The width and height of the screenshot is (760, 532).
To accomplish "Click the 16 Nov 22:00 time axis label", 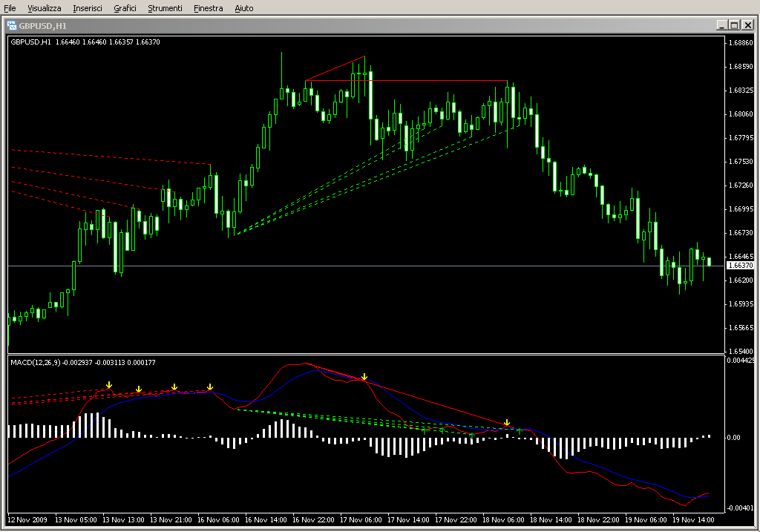I will [313, 520].
